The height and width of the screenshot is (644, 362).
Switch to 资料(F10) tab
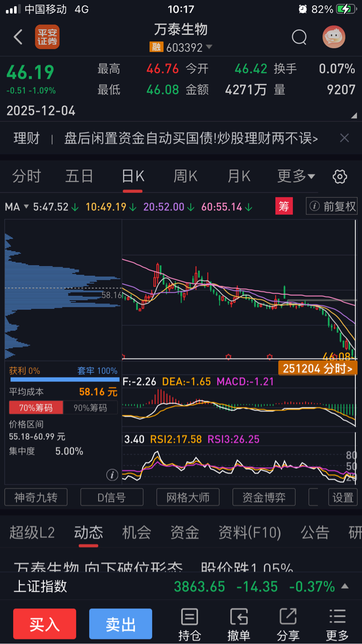coord(249,533)
